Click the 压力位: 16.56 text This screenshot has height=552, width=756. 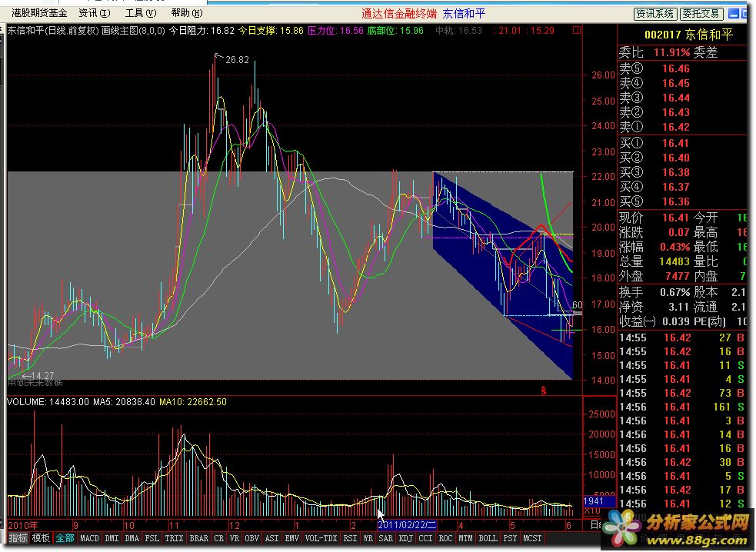pyautogui.click(x=335, y=31)
